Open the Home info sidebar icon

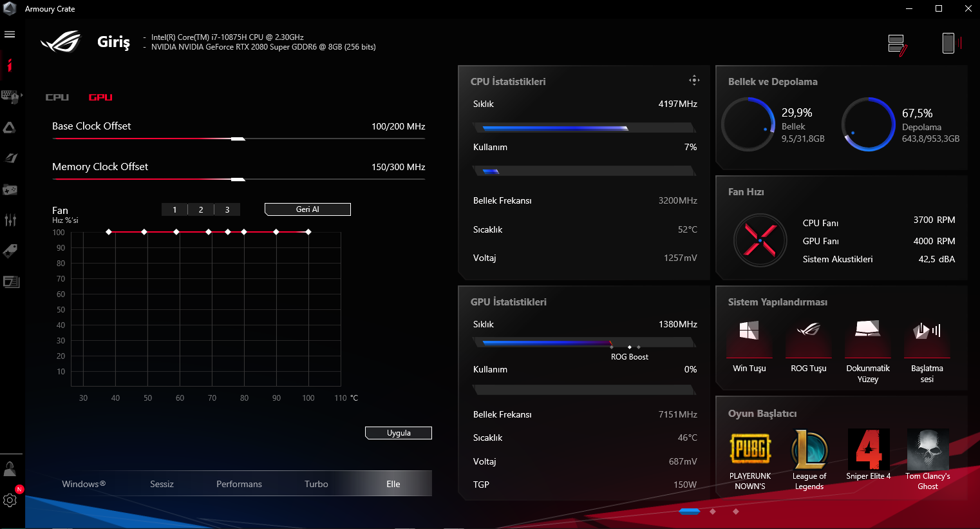pyautogui.click(x=10, y=65)
